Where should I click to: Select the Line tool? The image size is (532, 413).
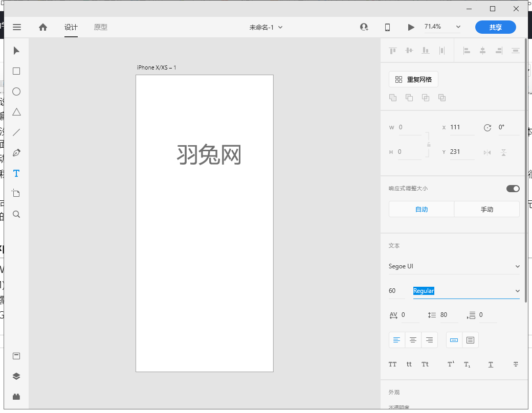[16, 132]
